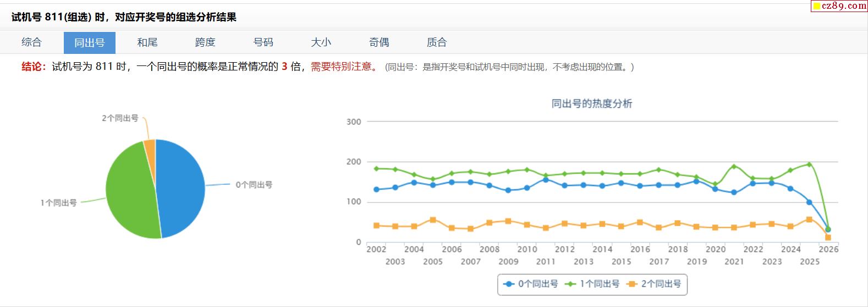Open the 综合 tab
868x307 pixels.
click(31, 42)
